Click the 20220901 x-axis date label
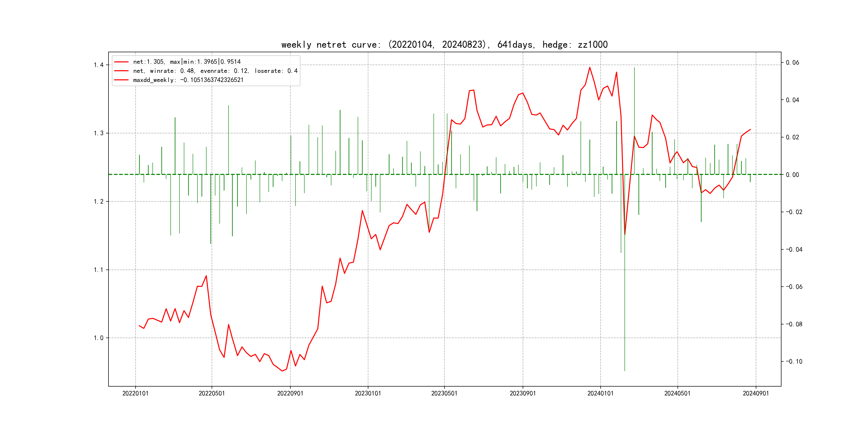The image size is (868, 434). 290,393
